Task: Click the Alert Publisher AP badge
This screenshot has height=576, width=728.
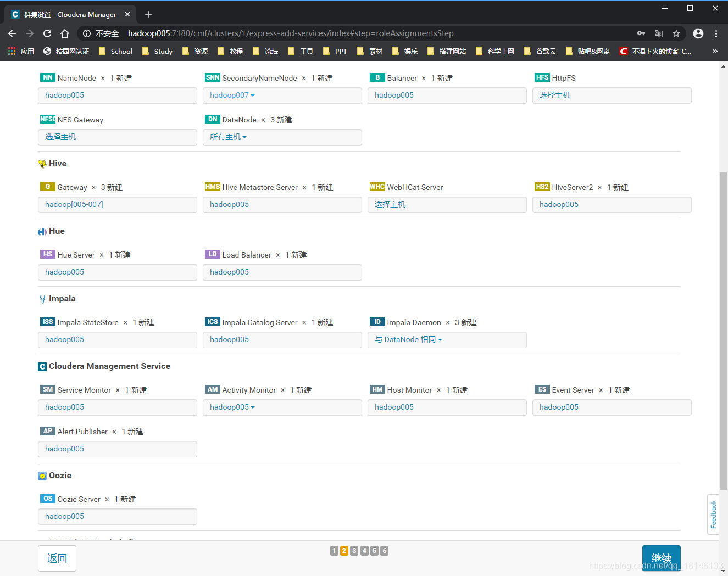Action: [x=48, y=431]
